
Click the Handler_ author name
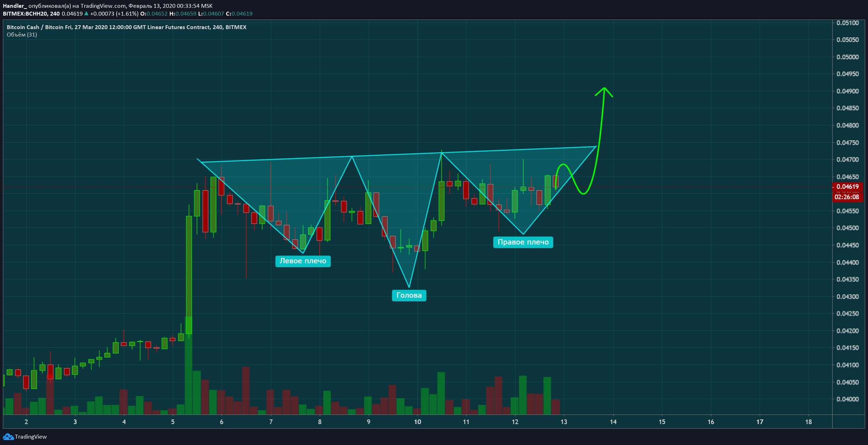click(x=15, y=6)
